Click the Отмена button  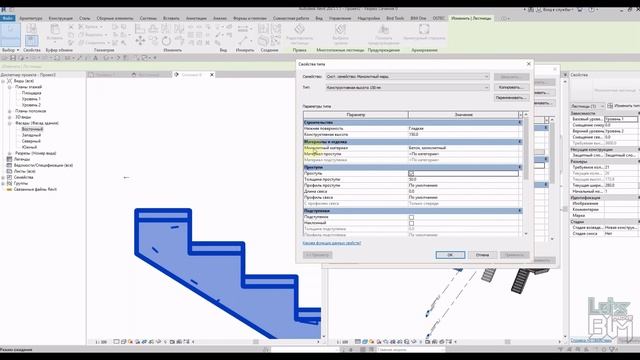pyautogui.click(x=482, y=255)
